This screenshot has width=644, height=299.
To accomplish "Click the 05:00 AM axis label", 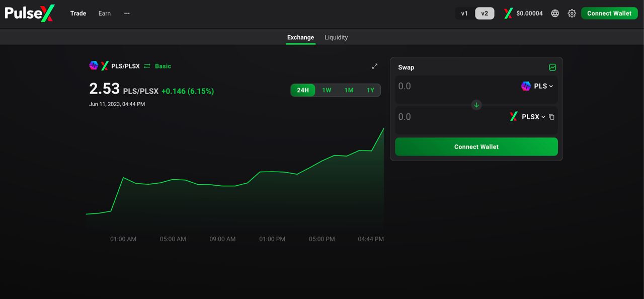I will [173, 239].
